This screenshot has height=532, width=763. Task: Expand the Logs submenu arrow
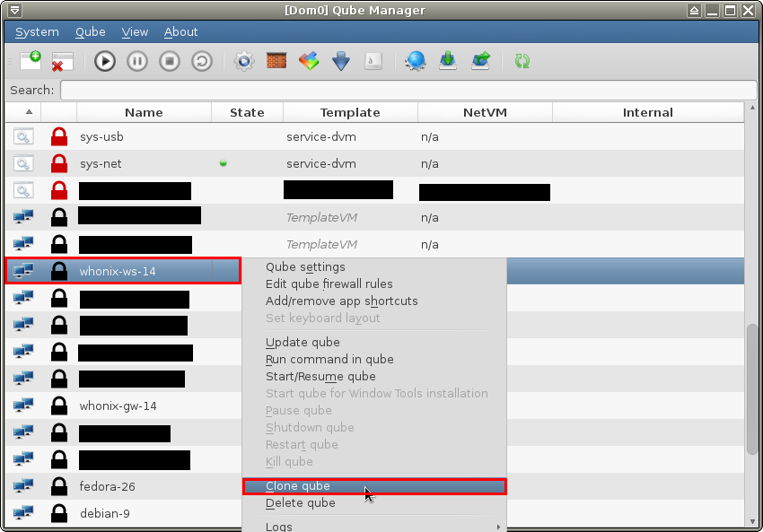coord(498,527)
